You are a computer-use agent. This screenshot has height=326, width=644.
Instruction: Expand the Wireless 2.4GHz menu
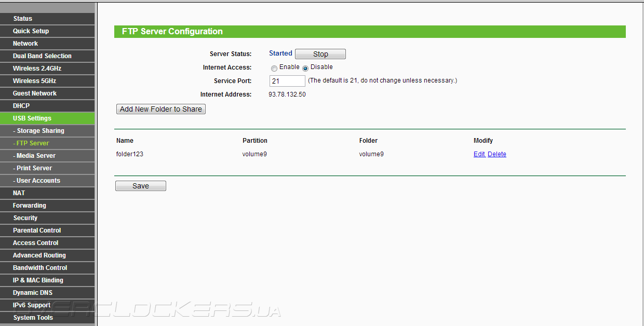pyautogui.click(x=47, y=69)
